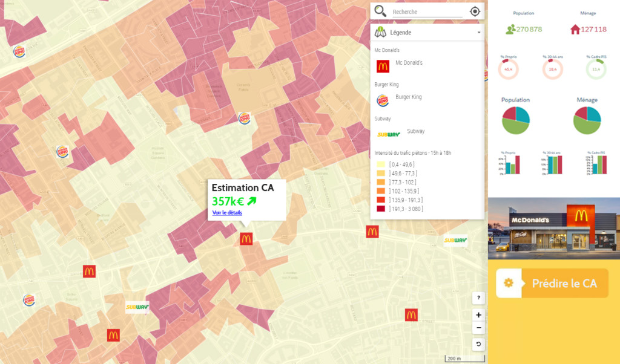
Task: Click the % Proprio bar chart
Action: (509, 164)
